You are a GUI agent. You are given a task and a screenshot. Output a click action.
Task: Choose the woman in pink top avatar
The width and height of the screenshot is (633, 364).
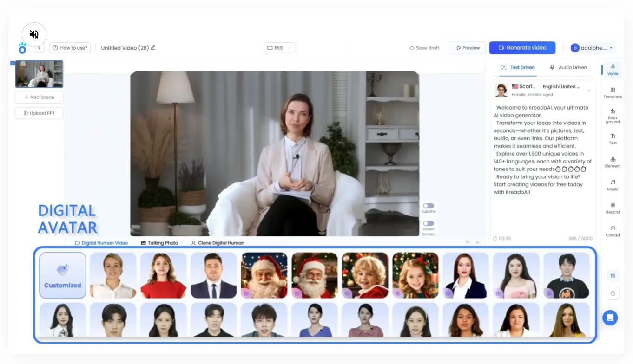pyautogui.click(x=516, y=275)
